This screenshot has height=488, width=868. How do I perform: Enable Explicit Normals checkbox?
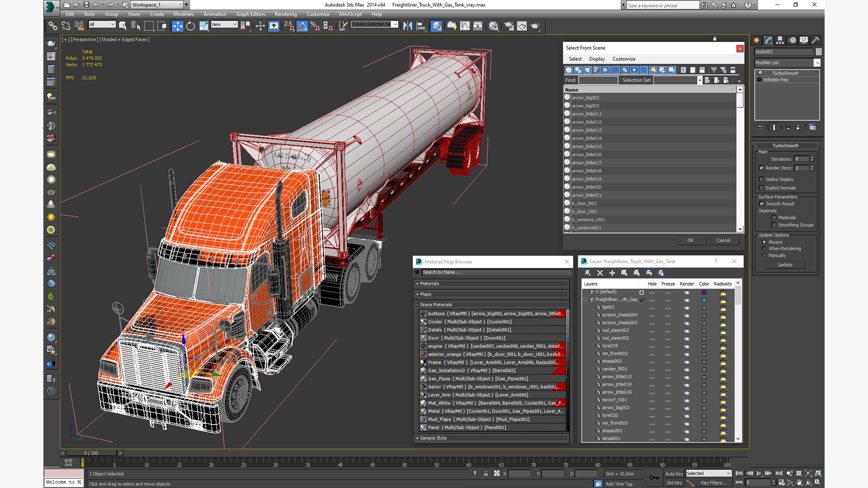click(761, 188)
